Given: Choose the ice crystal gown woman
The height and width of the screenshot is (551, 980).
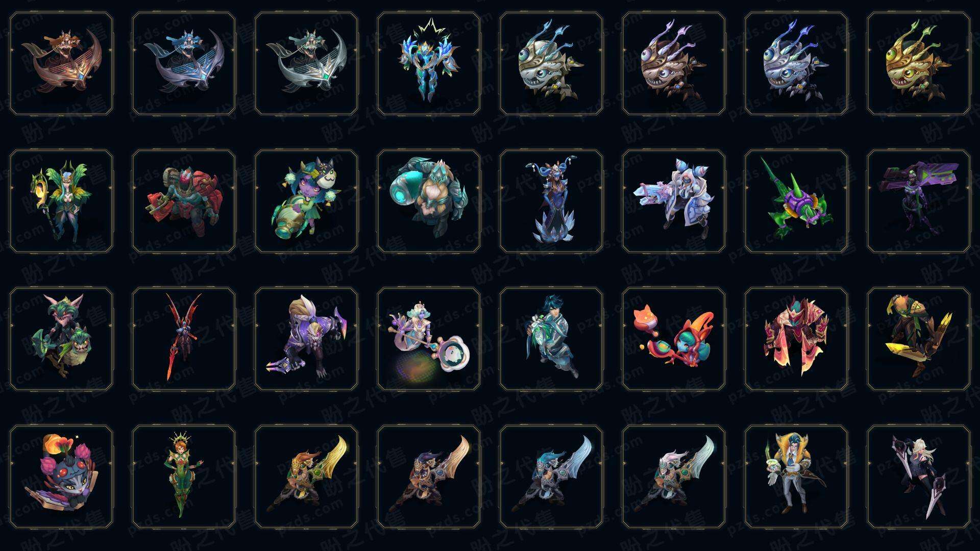Looking at the screenshot, I should [x=551, y=201].
